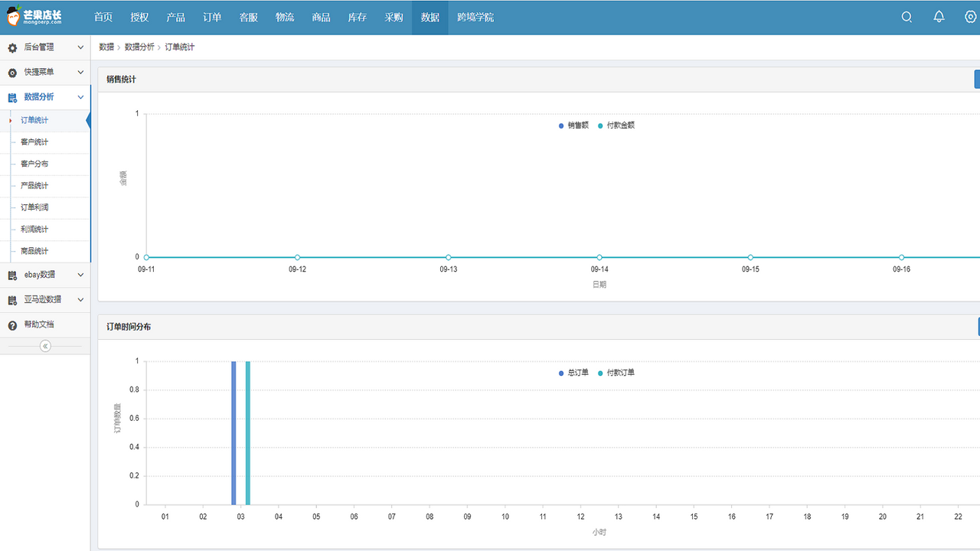Open the 订单 top menu

click(x=212, y=17)
